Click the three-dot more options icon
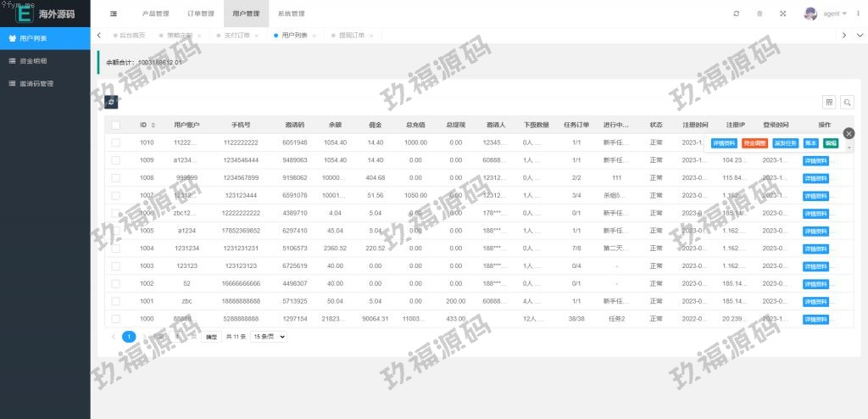The height and width of the screenshot is (419, 868). pos(858,14)
